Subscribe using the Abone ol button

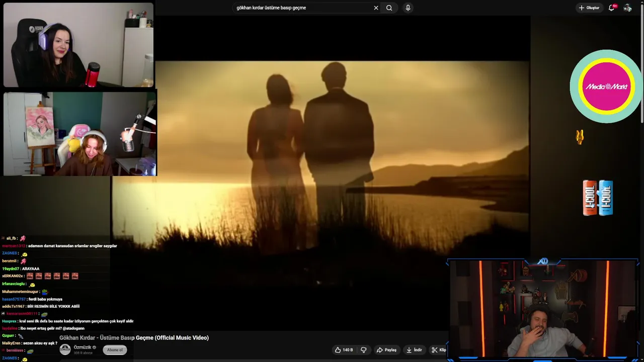(x=115, y=350)
